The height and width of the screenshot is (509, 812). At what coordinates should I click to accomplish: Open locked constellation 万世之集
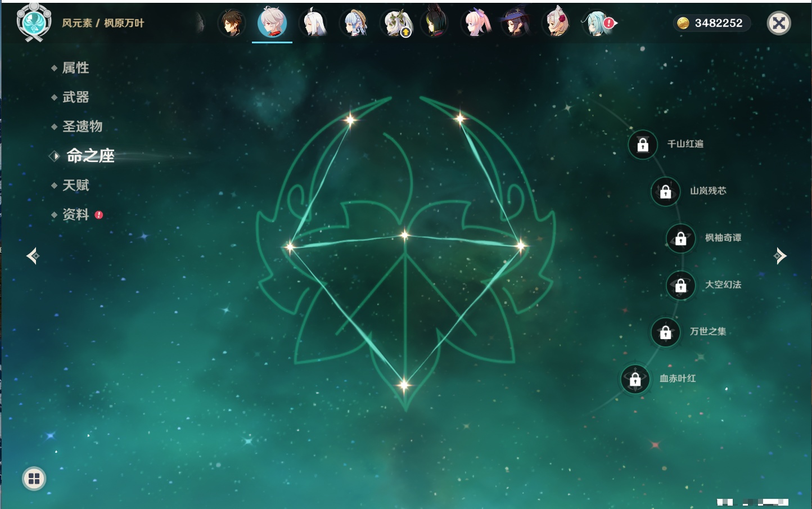(x=666, y=332)
